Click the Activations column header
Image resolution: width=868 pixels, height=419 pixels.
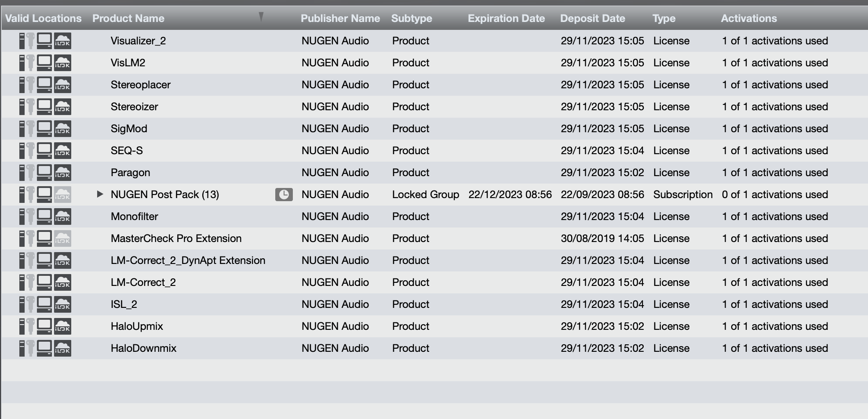[x=748, y=18]
